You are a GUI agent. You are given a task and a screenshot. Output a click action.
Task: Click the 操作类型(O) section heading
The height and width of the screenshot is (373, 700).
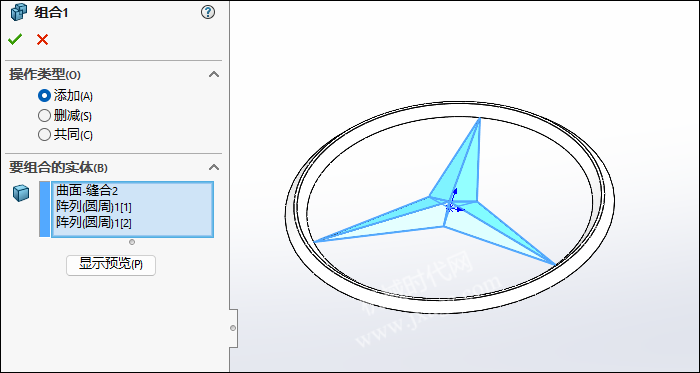[x=45, y=75]
